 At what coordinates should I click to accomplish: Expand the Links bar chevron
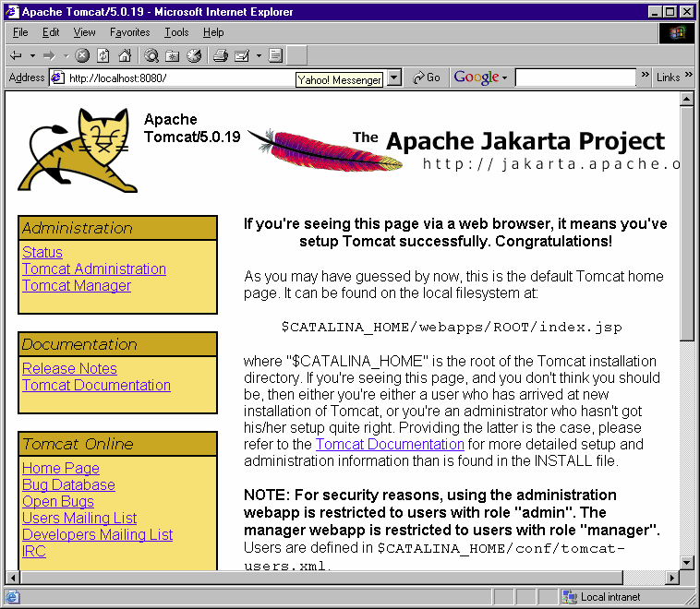[688, 74]
